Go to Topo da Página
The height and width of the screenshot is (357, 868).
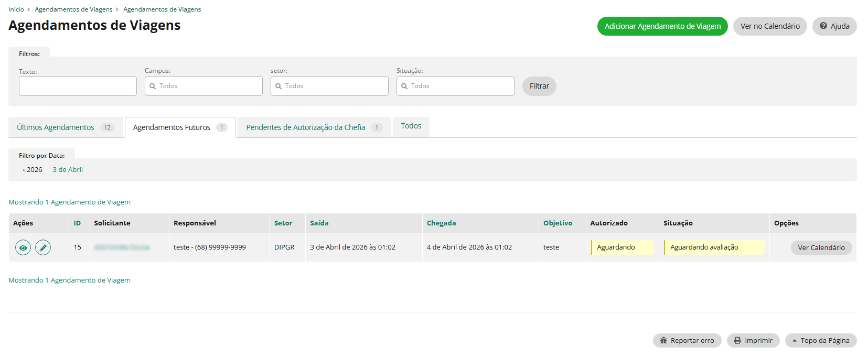point(820,341)
